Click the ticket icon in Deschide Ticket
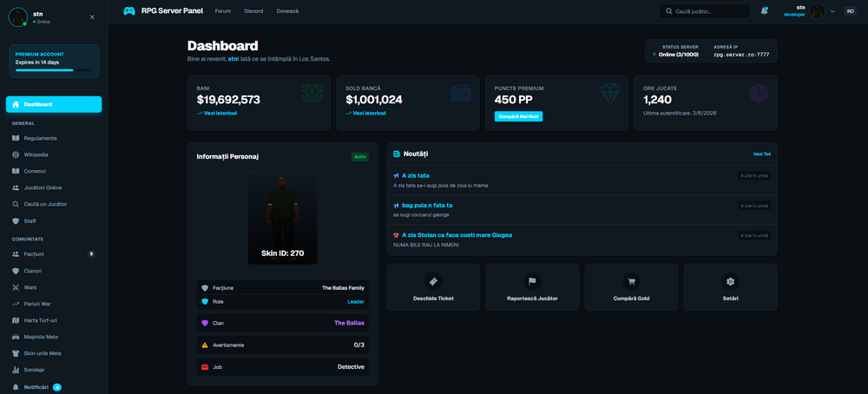This screenshot has width=868, height=394. click(x=433, y=282)
